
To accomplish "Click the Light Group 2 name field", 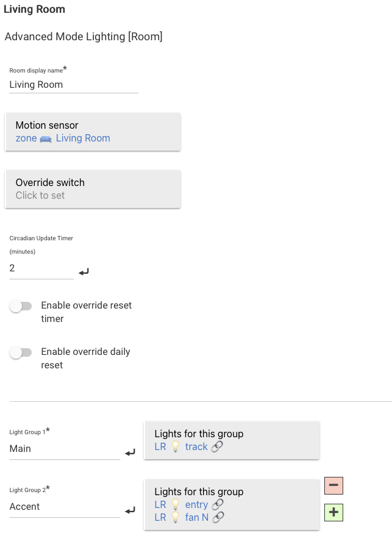I will (65, 507).
